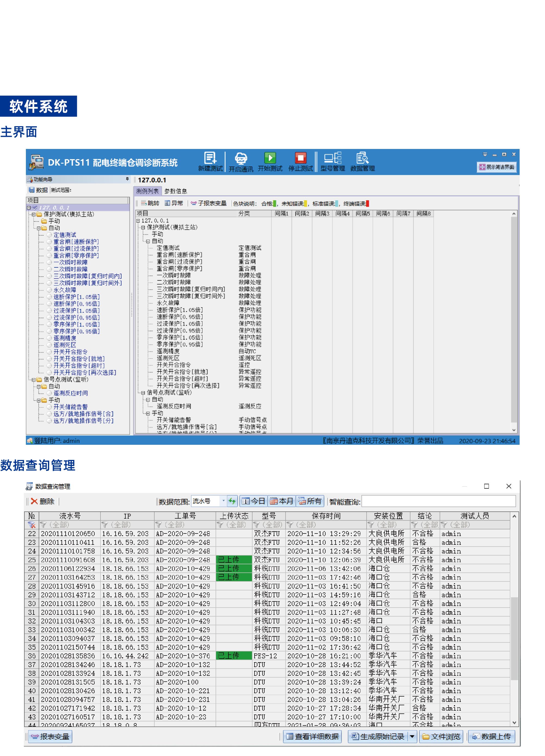This screenshot has height=756, width=545.
Task: Click the 查看详细数据 button
Action: tap(312, 736)
